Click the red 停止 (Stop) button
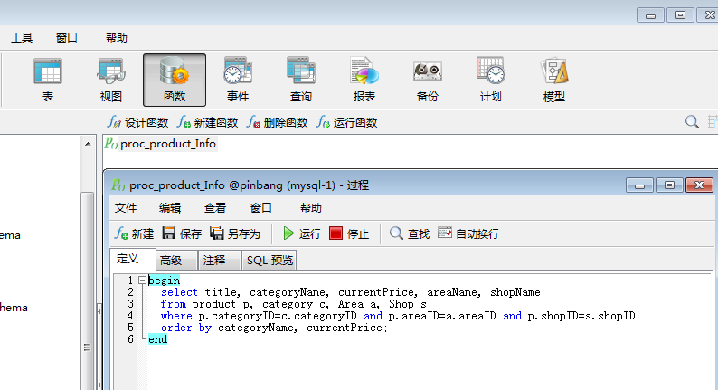Viewport: 718px width, 390px height. click(x=349, y=234)
